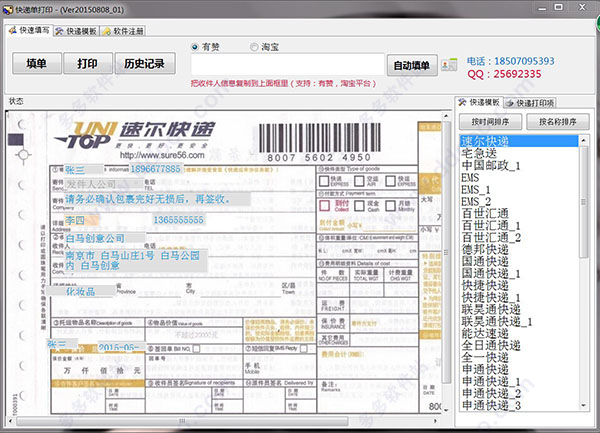Select 联昊通快递 in the template list
Viewport: 600px width, 433px height.
coord(519,309)
